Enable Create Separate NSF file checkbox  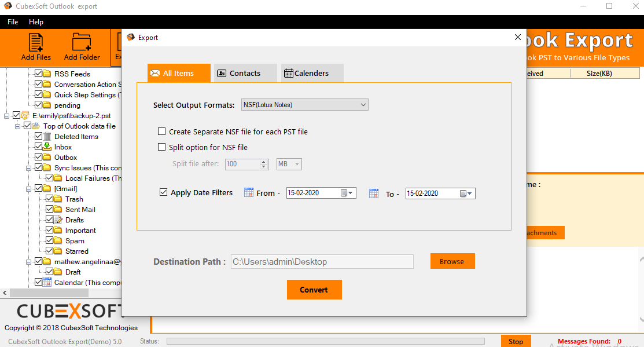[162, 132]
